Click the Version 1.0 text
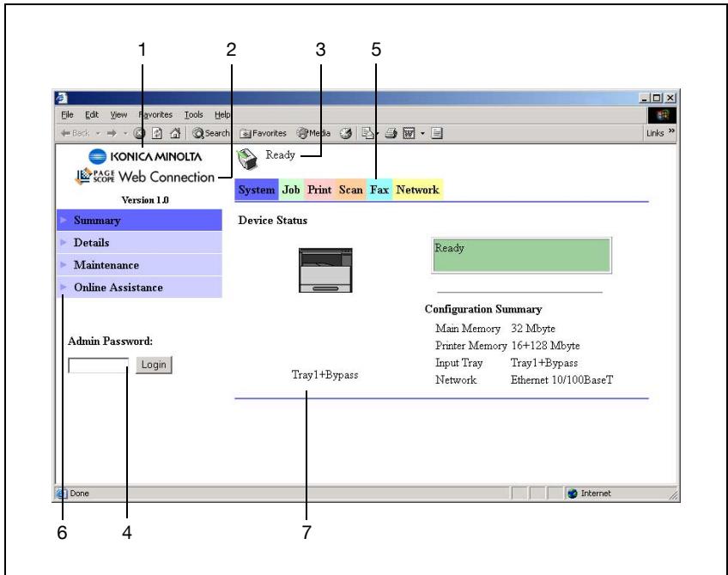 click(x=145, y=200)
